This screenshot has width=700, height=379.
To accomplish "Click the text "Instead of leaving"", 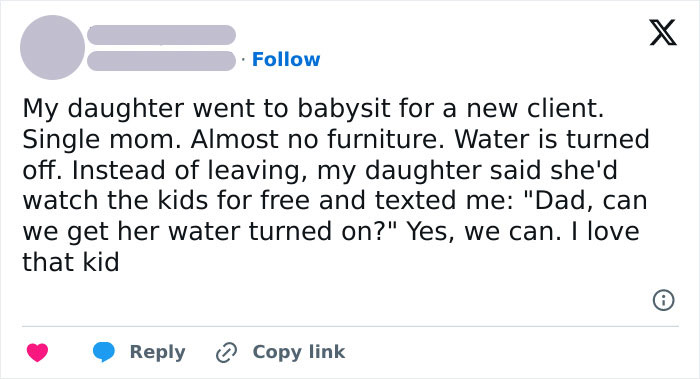I will point(186,170).
